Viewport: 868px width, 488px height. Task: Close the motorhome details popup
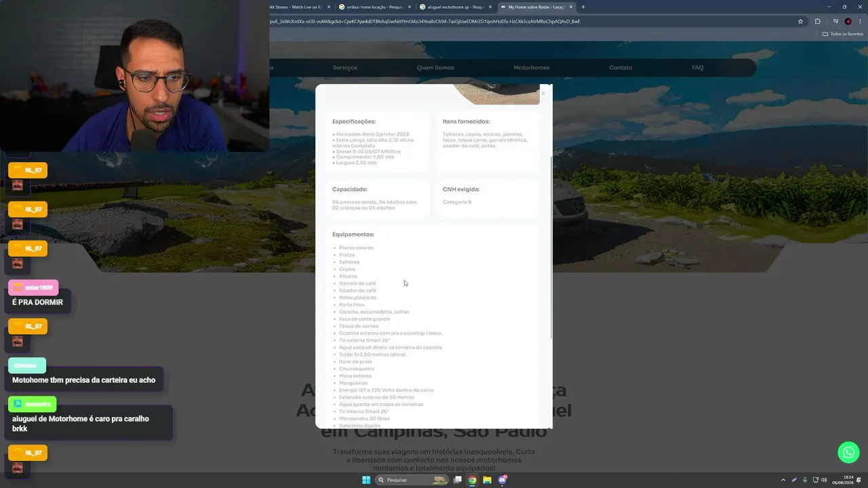pos(542,93)
